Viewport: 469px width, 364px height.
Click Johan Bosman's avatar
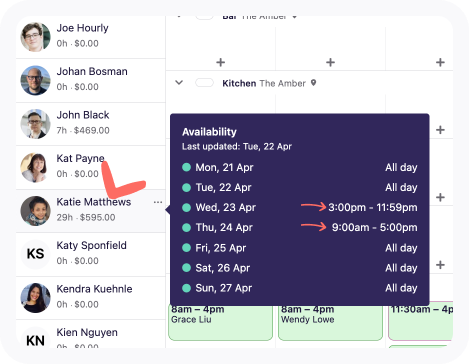pyautogui.click(x=35, y=80)
